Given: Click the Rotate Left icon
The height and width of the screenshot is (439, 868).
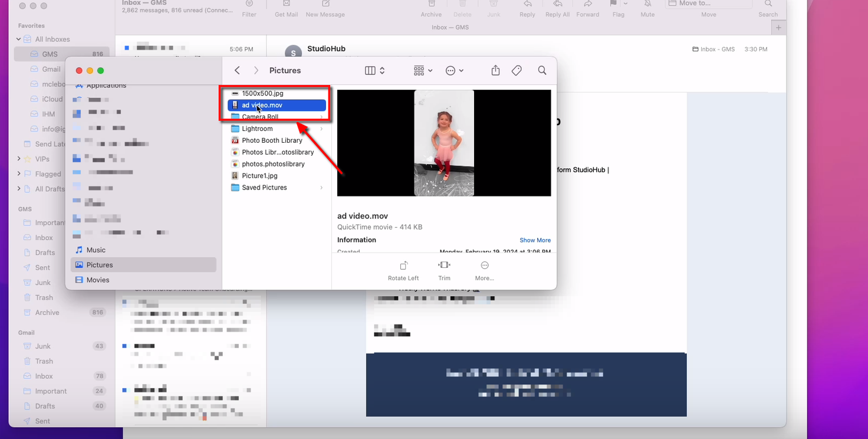Looking at the screenshot, I should pyautogui.click(x=403, y=266).
